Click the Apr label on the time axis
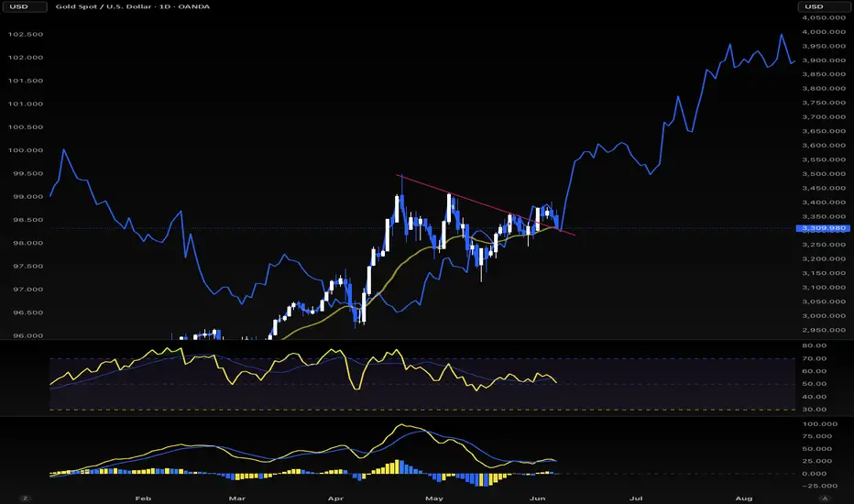 click(335, 498)
